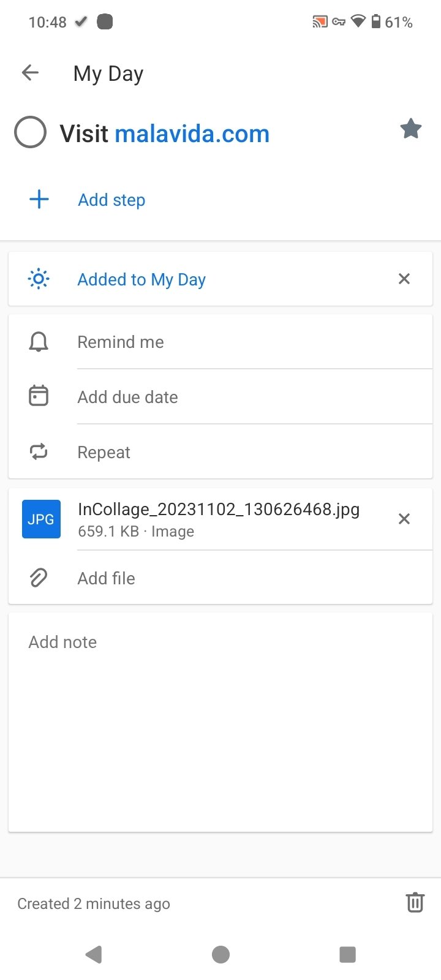Toggle Added to My Day
The image size is (441, 980).
tap(141, 279)
